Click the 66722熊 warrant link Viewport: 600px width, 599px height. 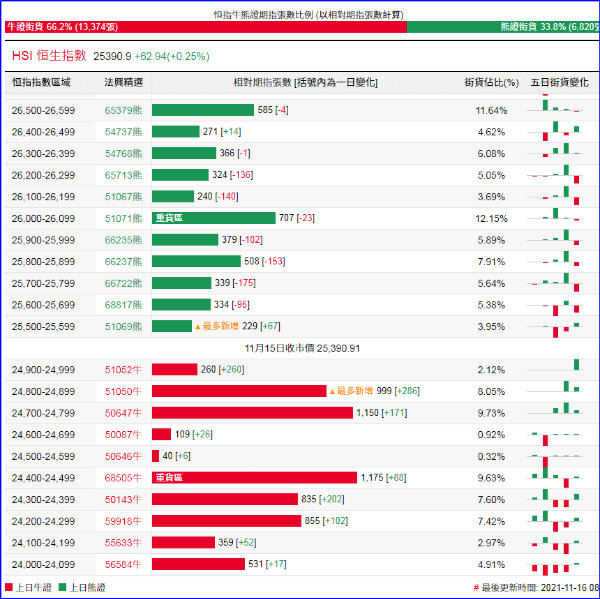pyautogui.click(x=125, y=283)
